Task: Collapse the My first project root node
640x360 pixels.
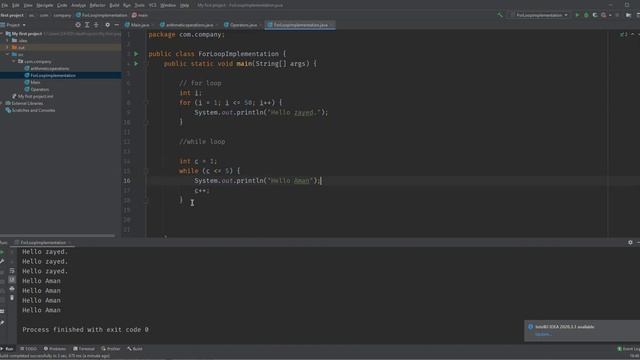Action: (2, 34)
